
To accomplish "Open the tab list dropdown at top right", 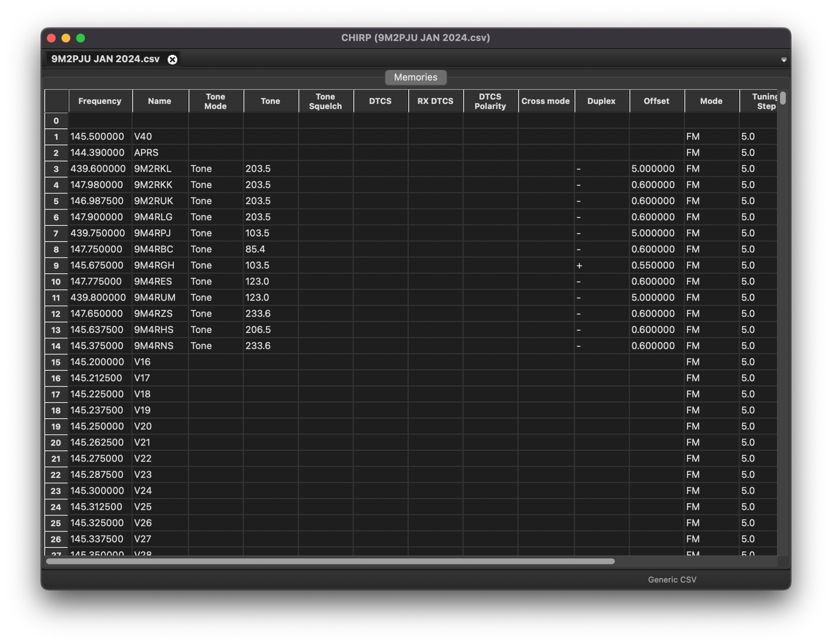I will 784,59.
